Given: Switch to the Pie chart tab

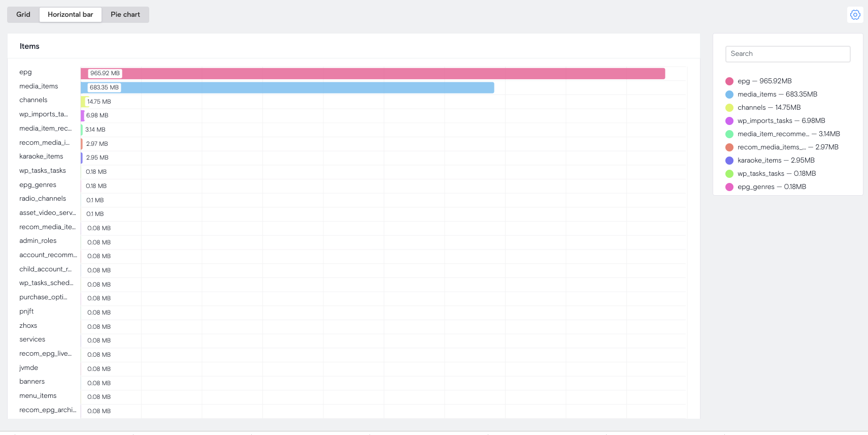Looking at the screenshot, I should (125, 15).
